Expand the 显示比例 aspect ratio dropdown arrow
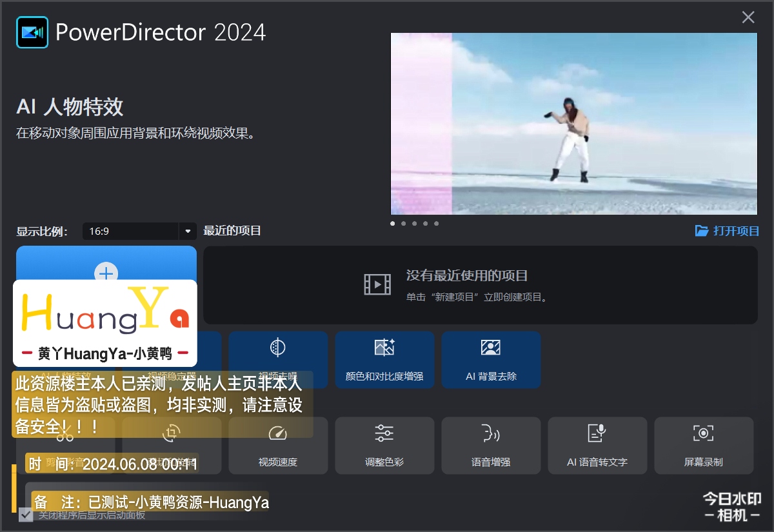 pos(188,232)
